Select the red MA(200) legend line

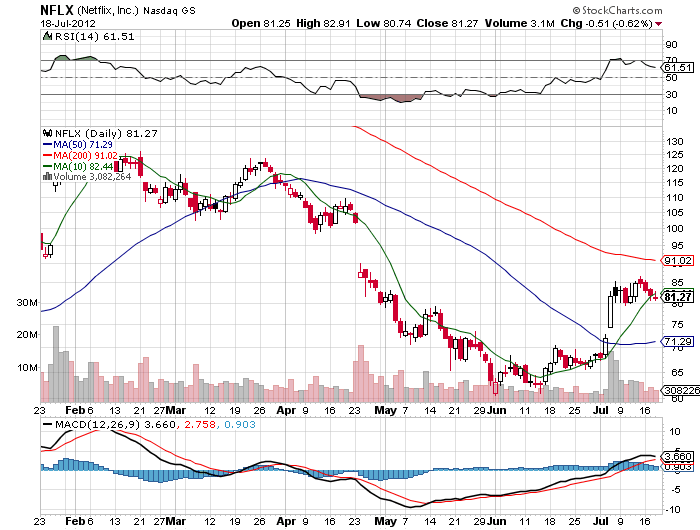pos(48,155)
